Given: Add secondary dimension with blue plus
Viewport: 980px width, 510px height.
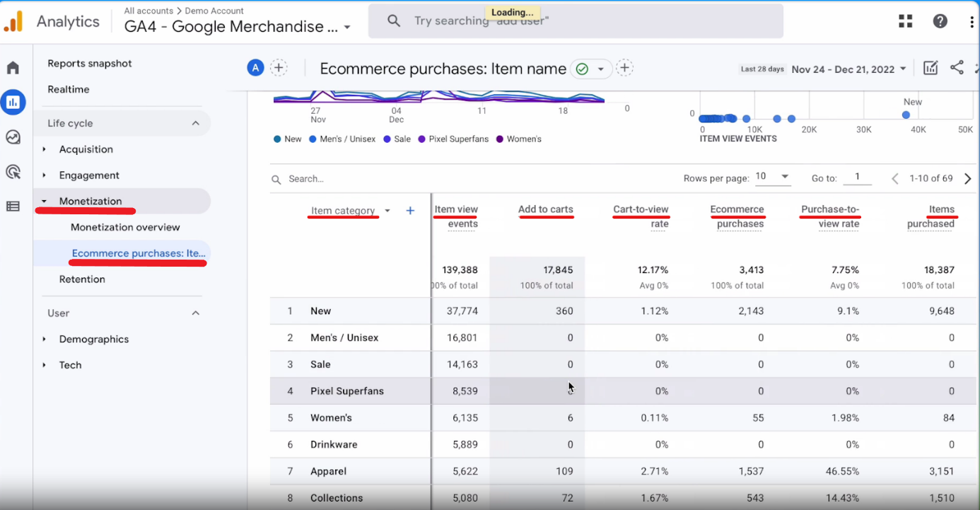Looking at the screenshot, I should click(410, 211).
